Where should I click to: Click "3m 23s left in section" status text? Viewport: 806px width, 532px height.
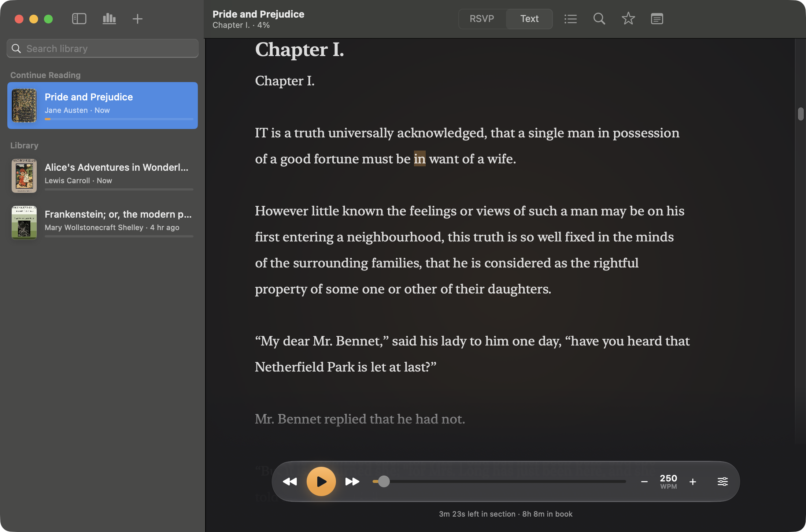click(477, 514)
